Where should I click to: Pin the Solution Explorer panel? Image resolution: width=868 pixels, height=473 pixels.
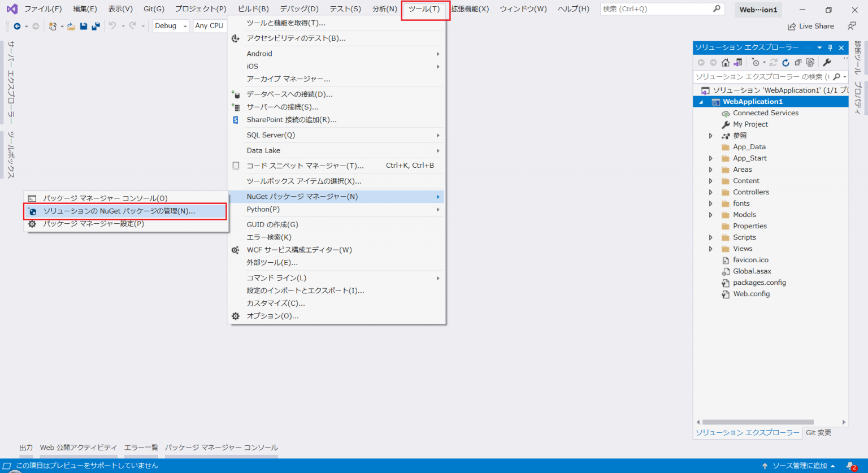830,47
